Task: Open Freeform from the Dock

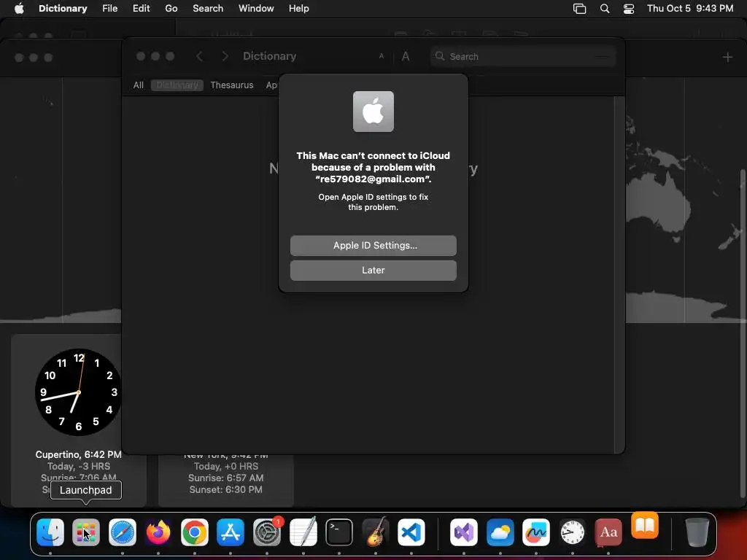Action: coord(536,532)
